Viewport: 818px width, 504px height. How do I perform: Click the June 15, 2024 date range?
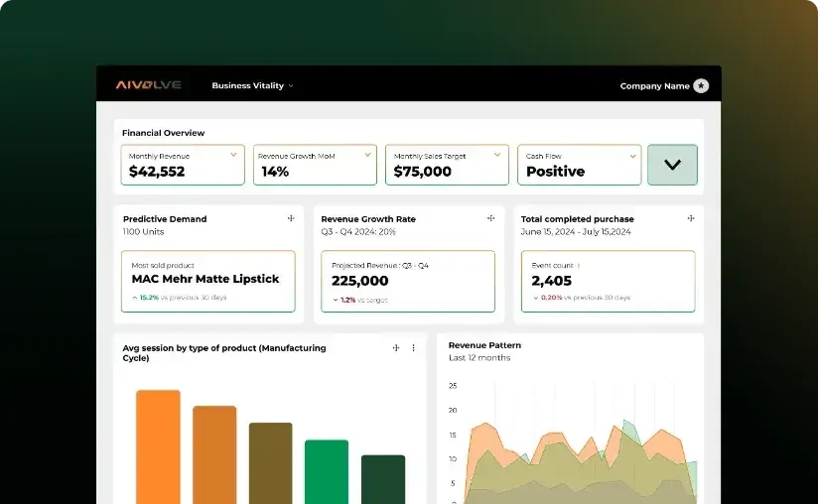[576, 231]
